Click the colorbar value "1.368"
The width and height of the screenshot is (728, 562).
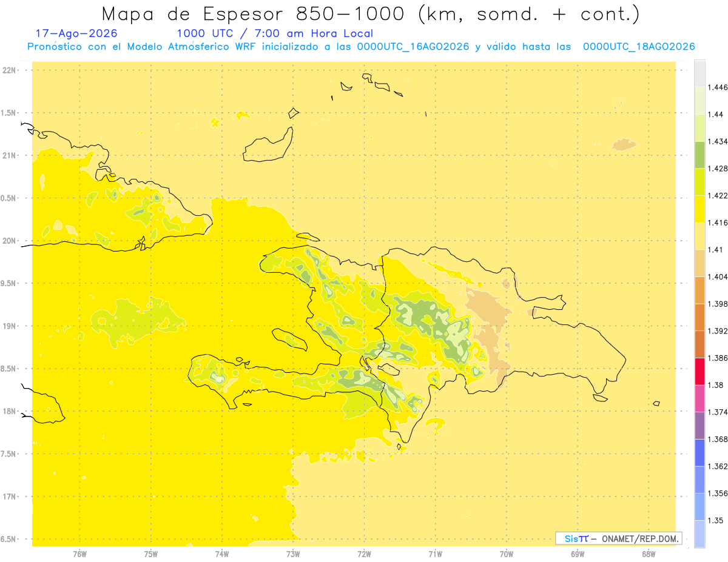[717, 439]
